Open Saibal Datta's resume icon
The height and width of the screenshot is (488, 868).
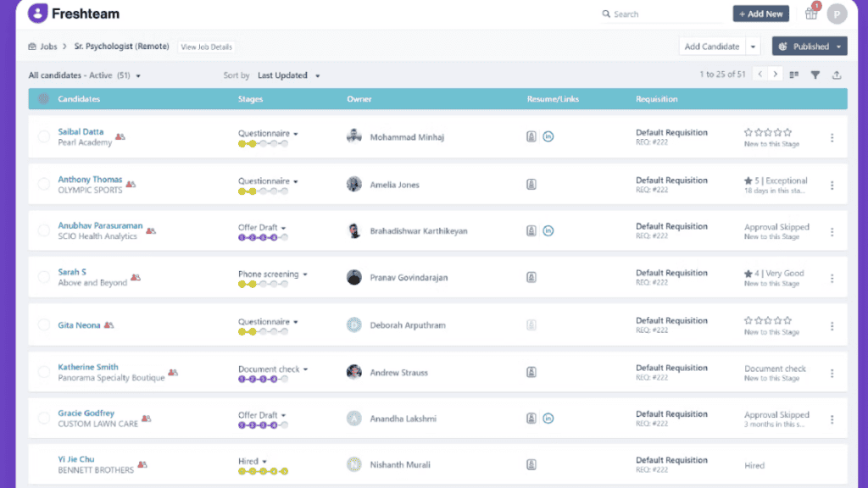(x=531, y=136)
